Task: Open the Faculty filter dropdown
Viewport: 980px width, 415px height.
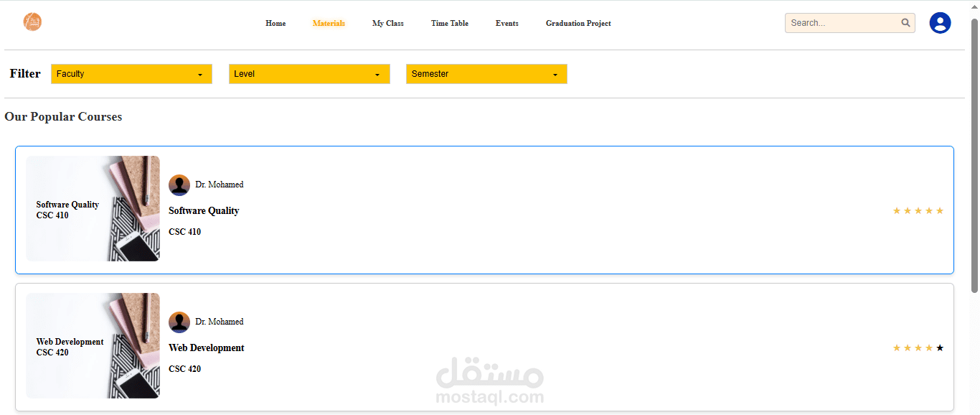Action: click(x=131, y=74)
